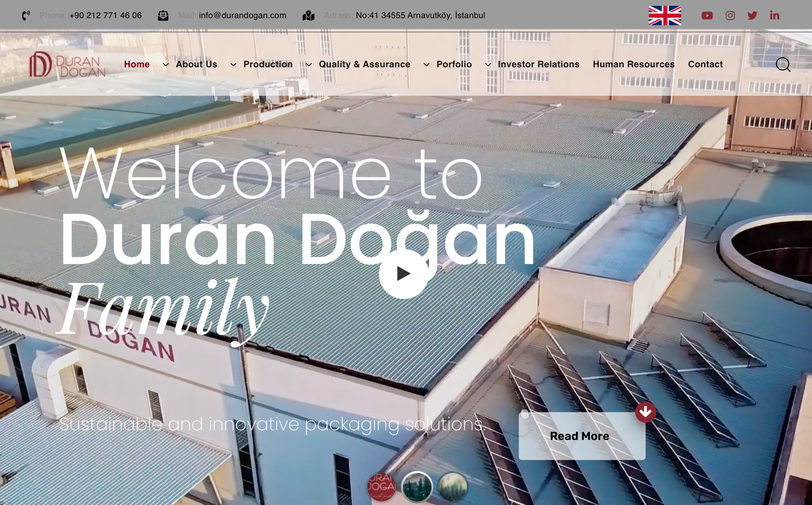The height and width of the screenshot is (505, 812).
Task: Open Investor Relations menu
Action: (x=539, y=64)
